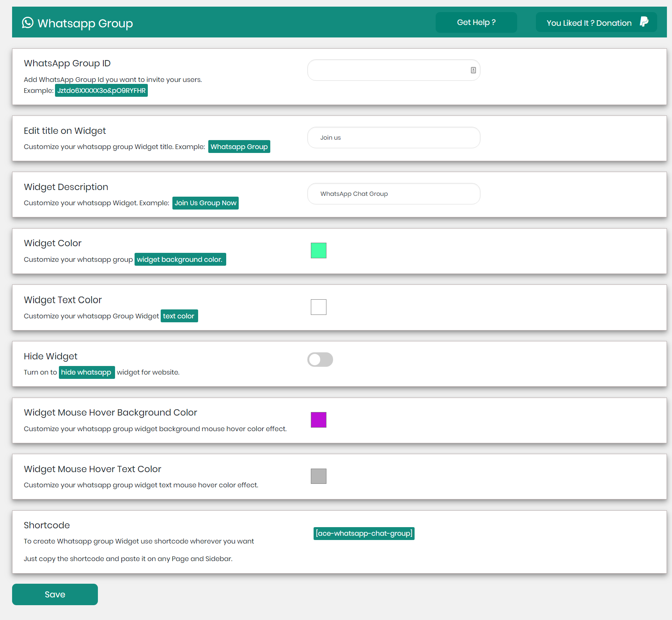This screenshot has width=672, height=620.
Task: Click the WhatsApp Chat Group description field
Action: (x=394, y=194)
